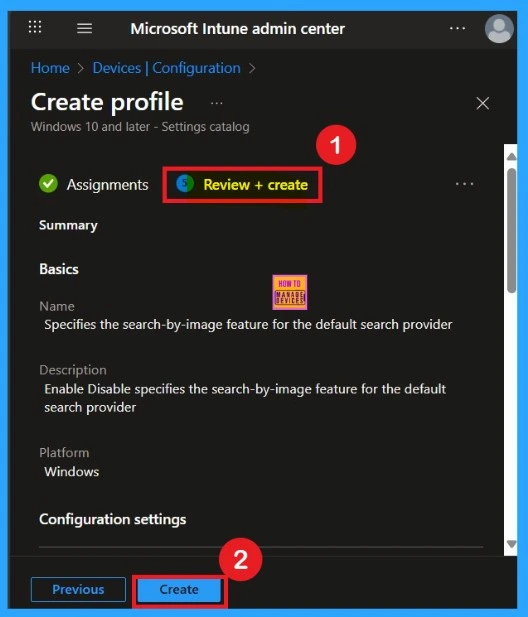528x617 pixels.
Task: Select the 'Basics' section heading
Action: (x=59, y=269)
